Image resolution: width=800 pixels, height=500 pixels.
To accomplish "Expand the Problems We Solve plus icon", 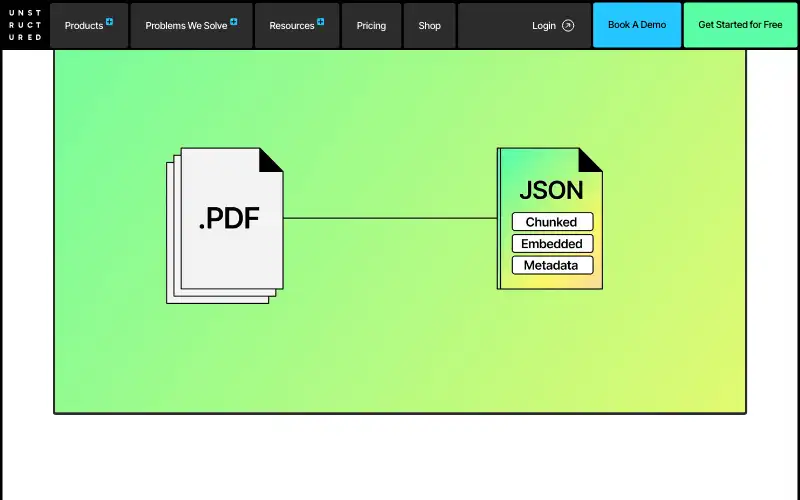I will coord(234,21).
